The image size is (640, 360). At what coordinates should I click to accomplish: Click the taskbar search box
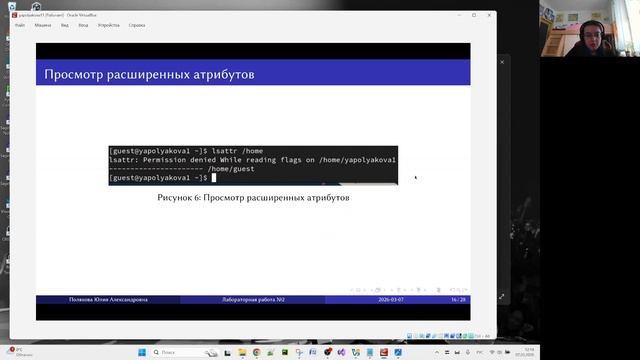click(185, 352)
